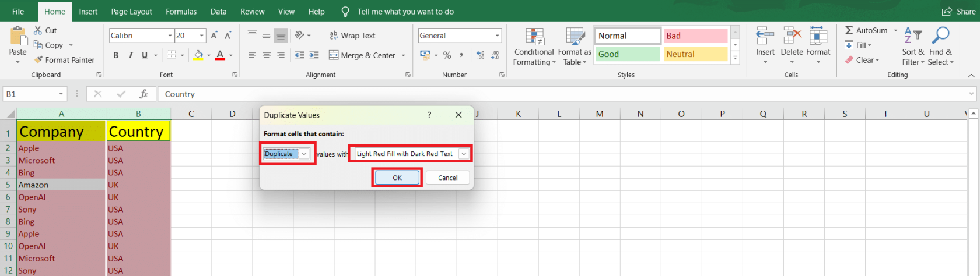Switch to the Formulas tab
The height and width of the screenshot is (276, 980).
point(181,12)
